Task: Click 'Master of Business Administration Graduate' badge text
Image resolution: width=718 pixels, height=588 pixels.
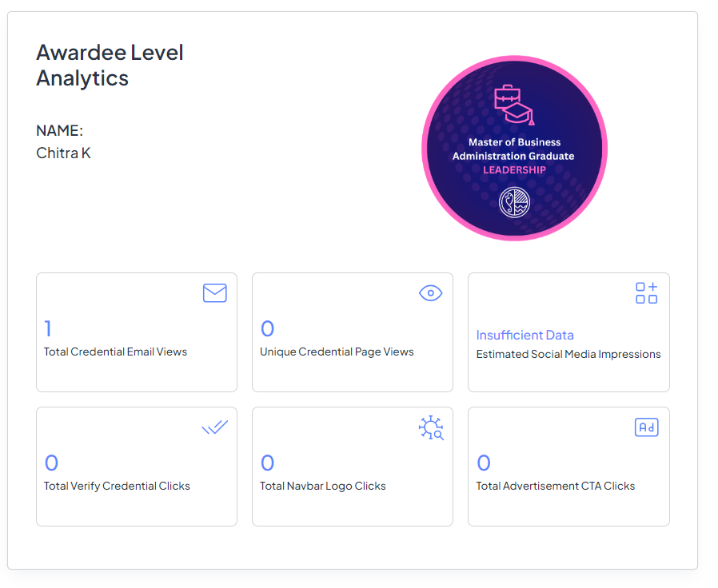Action: pyautogui.click(x=514, y=149)
